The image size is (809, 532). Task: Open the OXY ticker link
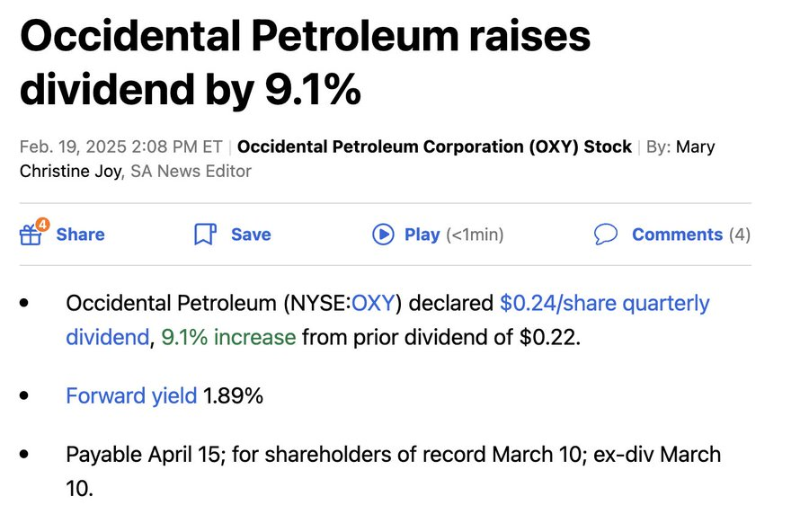pyautogui.click(x=373, y=304)
